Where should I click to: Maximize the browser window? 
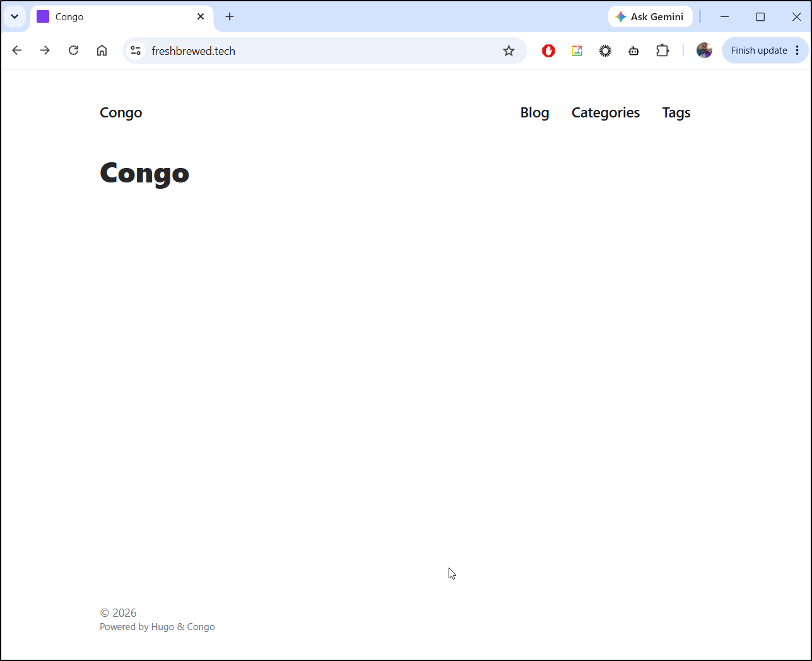tap(760, 17)
